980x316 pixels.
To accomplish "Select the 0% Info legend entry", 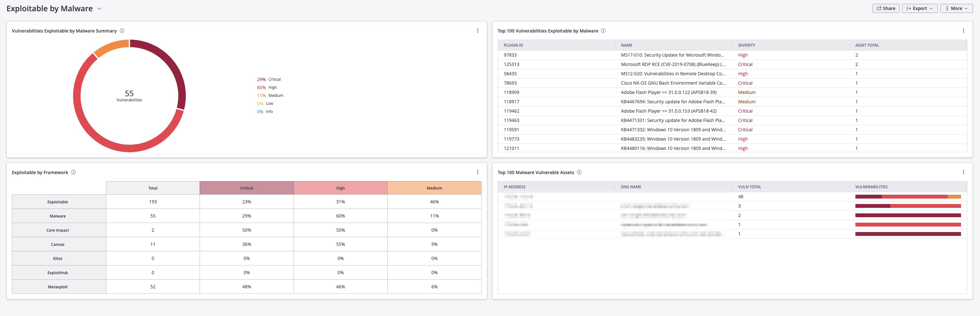I will point(265,111).
